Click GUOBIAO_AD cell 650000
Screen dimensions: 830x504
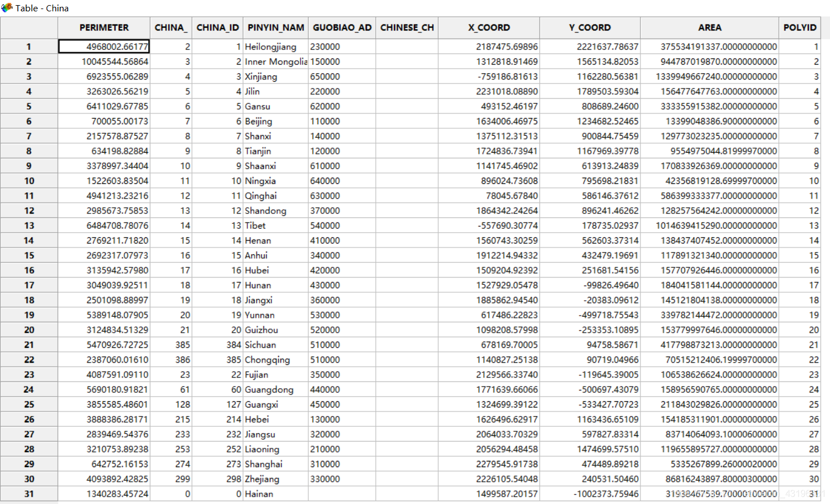(342, 76)
